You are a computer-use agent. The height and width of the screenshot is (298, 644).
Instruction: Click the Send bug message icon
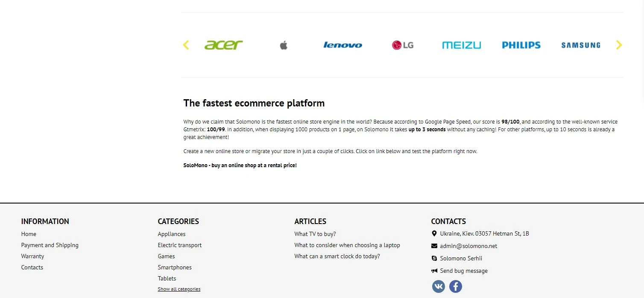pos(434,270)
